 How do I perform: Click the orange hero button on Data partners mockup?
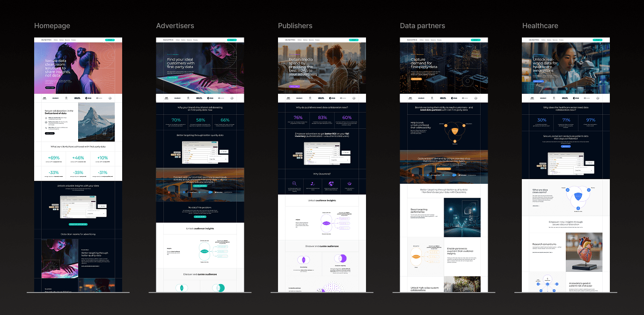416,79
